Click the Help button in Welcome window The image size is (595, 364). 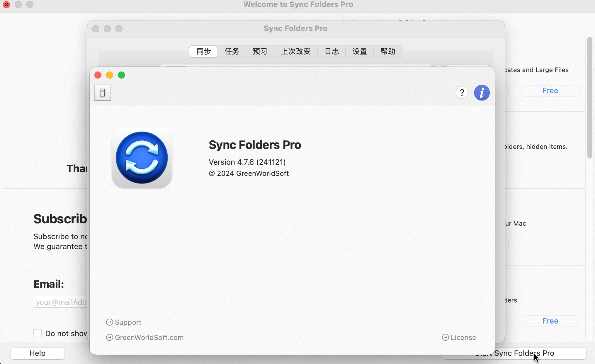point(38,353)
